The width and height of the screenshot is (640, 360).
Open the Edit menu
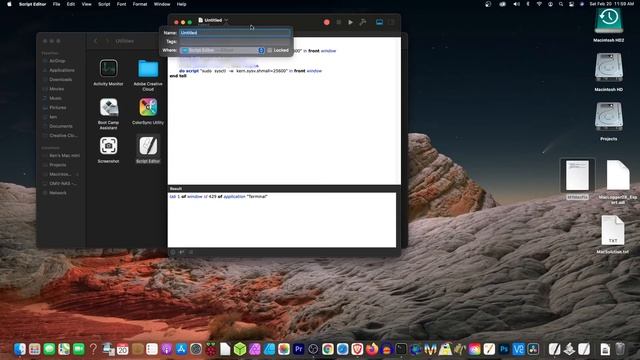71,4
